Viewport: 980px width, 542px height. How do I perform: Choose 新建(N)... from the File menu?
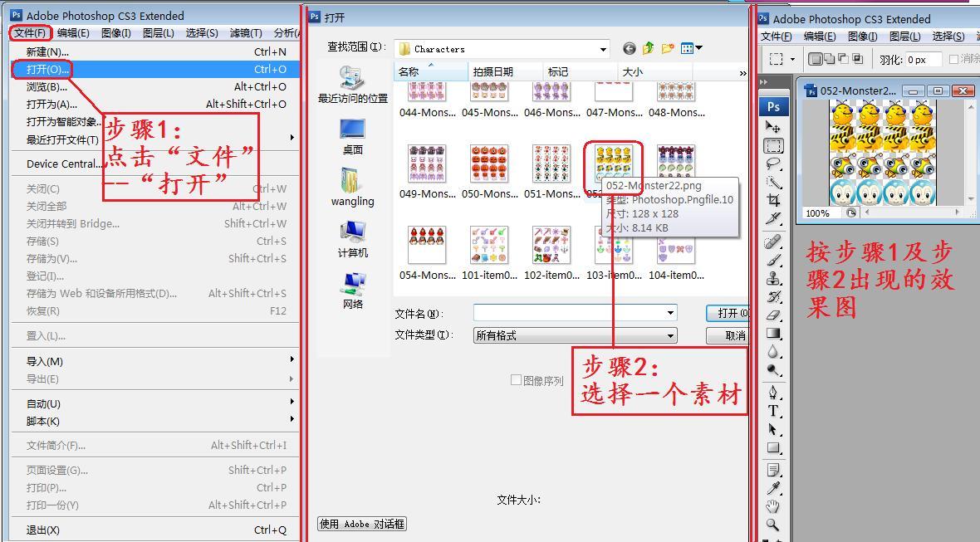click(156, 51)
